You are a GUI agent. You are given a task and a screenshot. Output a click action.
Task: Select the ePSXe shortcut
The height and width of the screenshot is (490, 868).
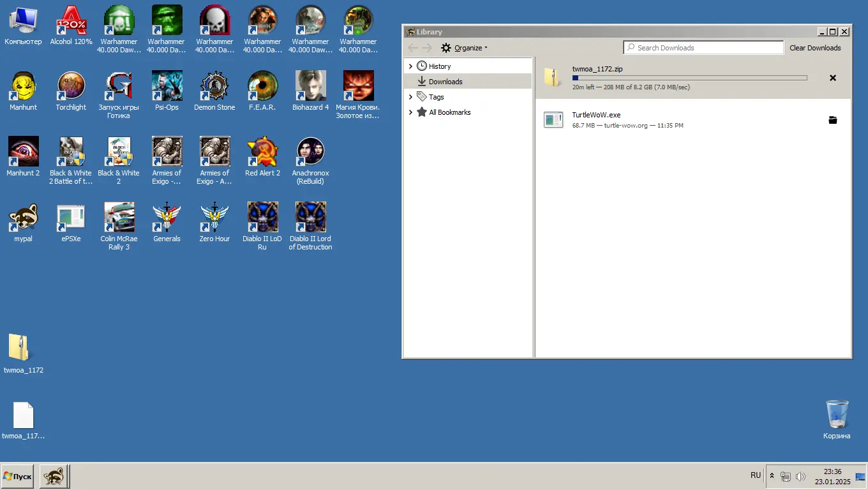(x=71, y=223)
